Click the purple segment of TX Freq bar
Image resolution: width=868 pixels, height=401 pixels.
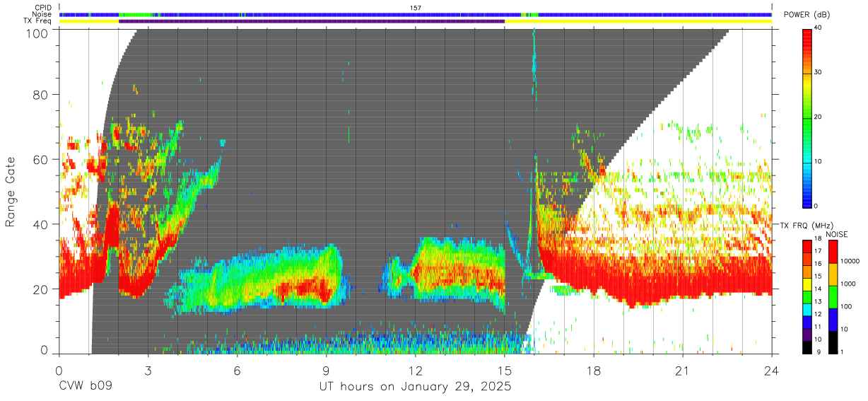click(312, 21)
